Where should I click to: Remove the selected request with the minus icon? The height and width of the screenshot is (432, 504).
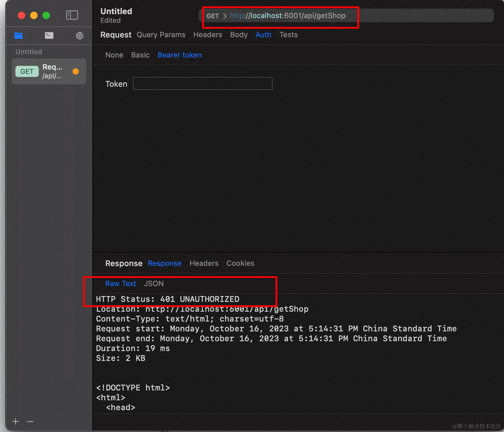(x=30, y=421)
